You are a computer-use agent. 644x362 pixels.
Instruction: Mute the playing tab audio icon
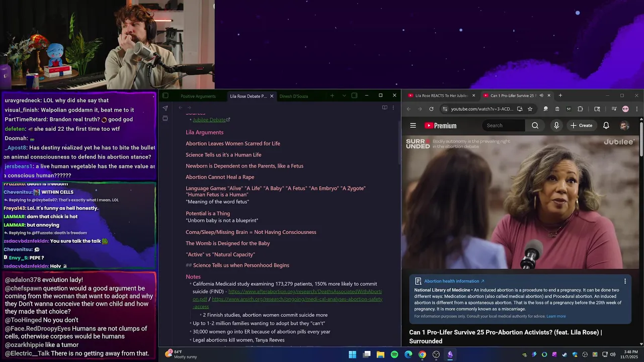click(x=541, y=96)
